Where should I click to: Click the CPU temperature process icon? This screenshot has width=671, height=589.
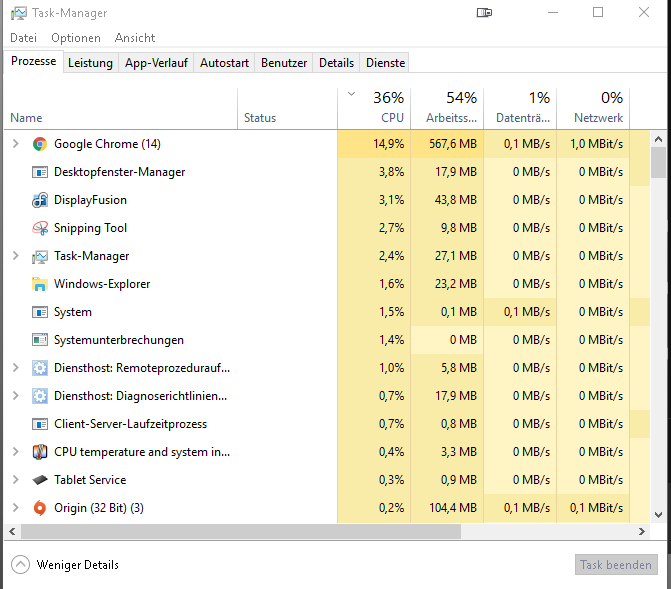click(40, 452)
